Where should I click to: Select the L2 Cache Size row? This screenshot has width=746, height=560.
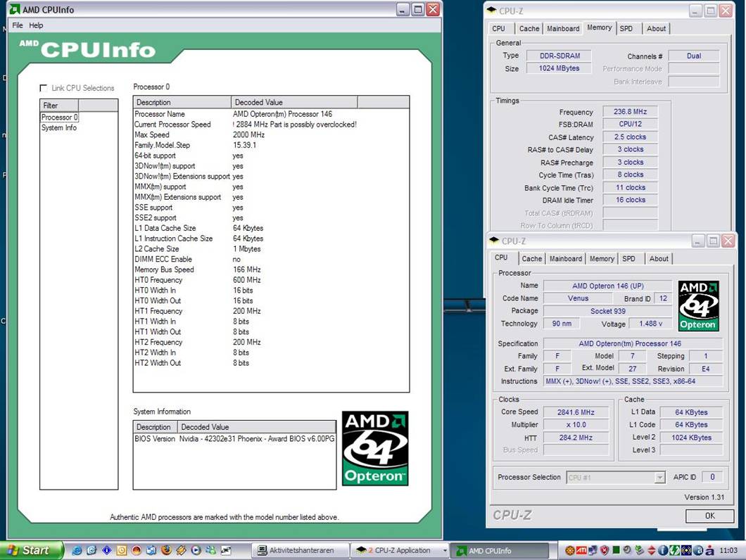[271, 249]
